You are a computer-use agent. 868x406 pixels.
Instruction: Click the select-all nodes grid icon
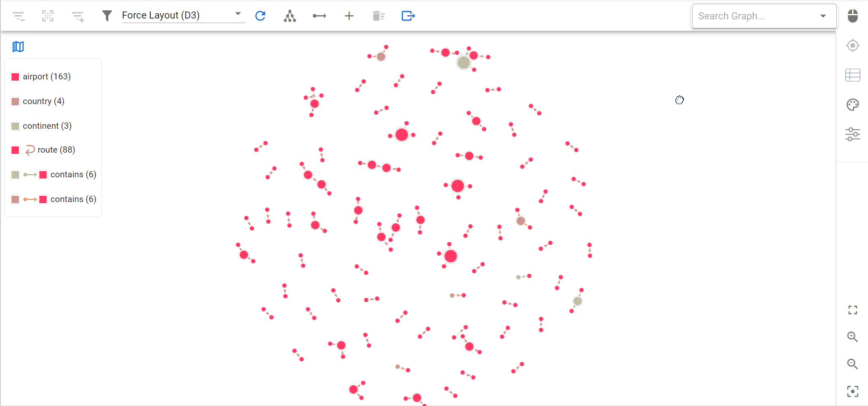(48, 16)
